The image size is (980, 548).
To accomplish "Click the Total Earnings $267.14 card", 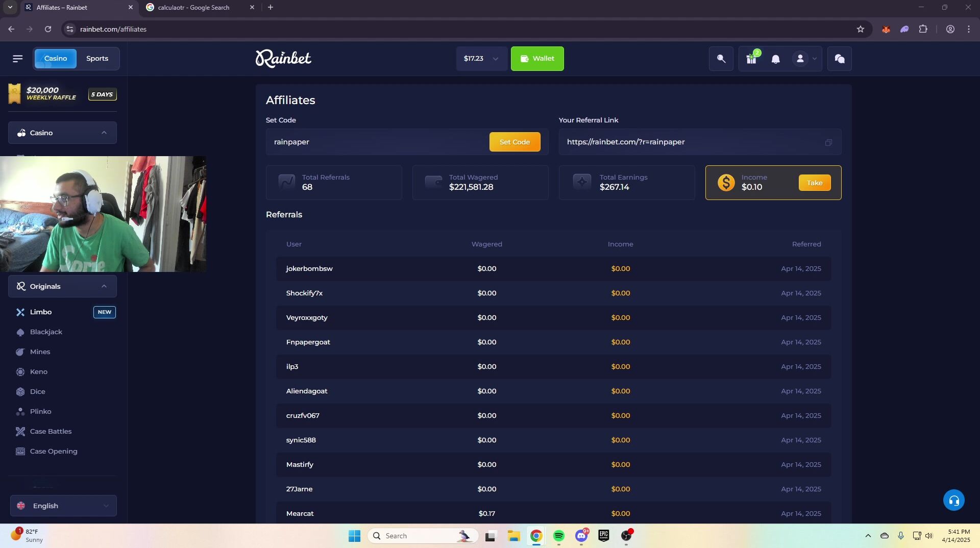I will (x=626, y=183).
